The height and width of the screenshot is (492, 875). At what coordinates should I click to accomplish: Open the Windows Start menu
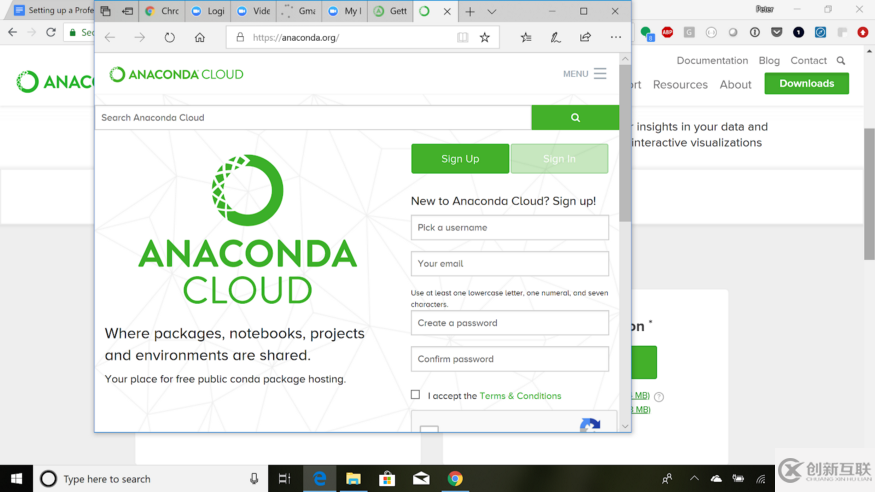(x=16, y=479)
